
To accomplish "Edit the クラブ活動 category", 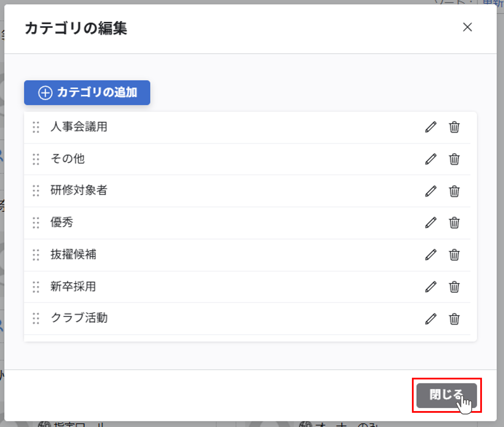I will pyautogui.click(x=431, y=319).
